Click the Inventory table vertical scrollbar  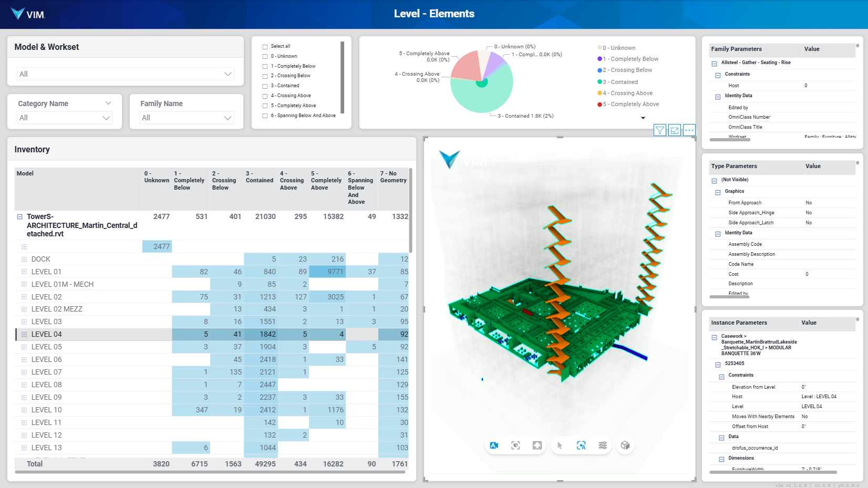410,210
